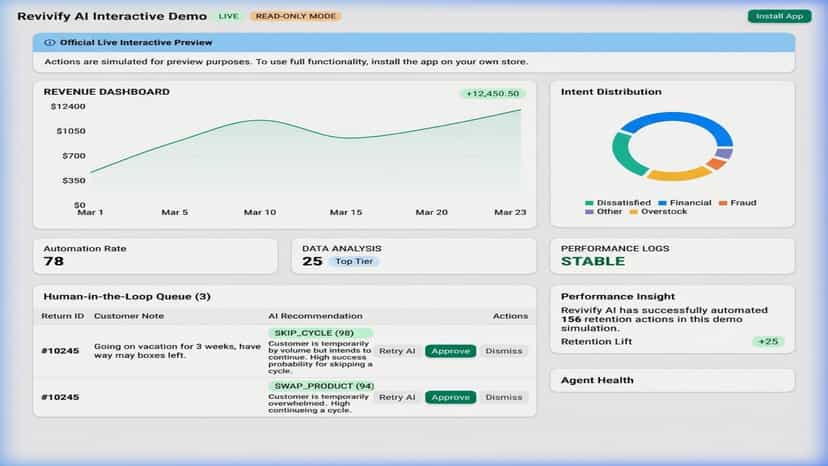The image size is (828, 466).
Task: Click the Top Tier badge
Action: coord(354,262)
